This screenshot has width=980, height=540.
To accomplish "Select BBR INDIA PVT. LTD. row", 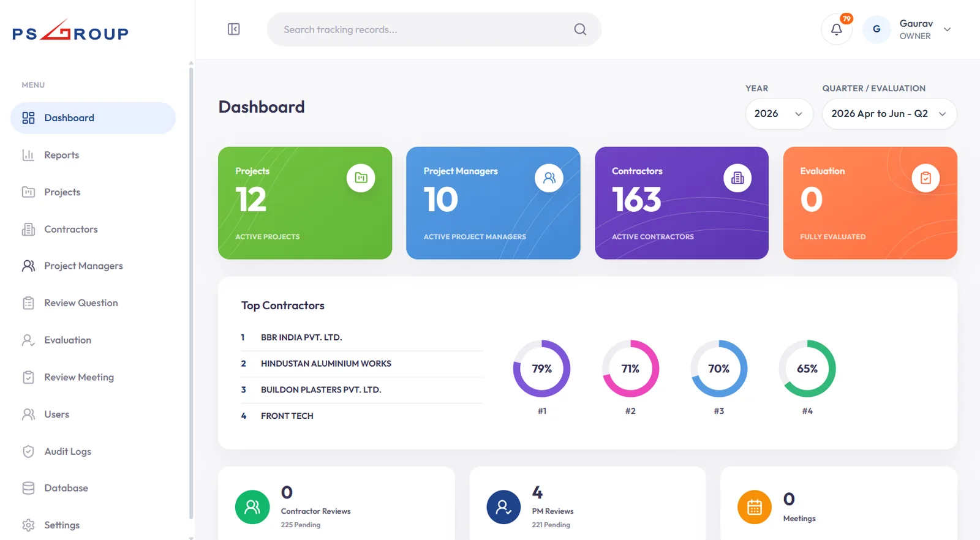I will tap(362, 337).
